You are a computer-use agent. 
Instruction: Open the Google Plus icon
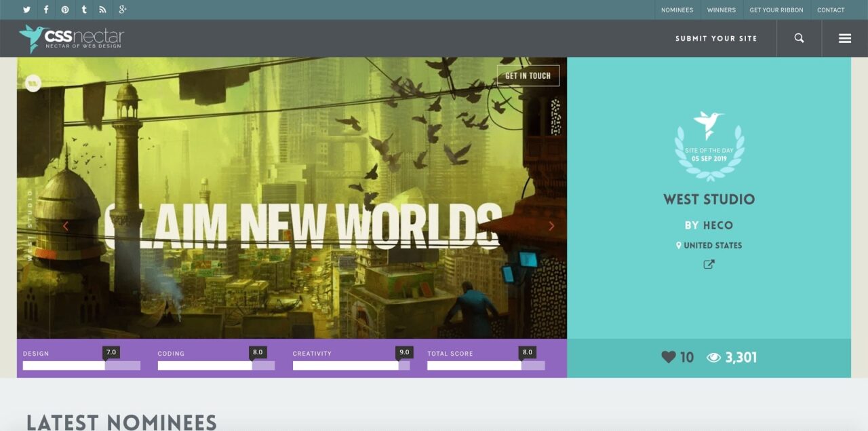[x=123, y=10]
